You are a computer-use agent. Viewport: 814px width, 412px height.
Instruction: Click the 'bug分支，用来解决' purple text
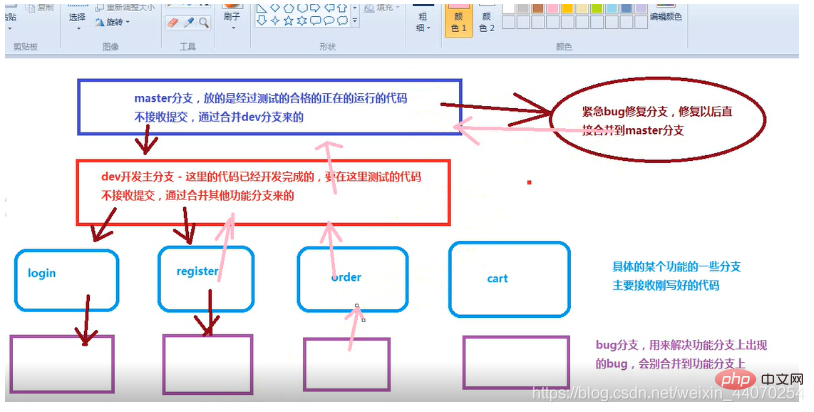click(681, 345)
